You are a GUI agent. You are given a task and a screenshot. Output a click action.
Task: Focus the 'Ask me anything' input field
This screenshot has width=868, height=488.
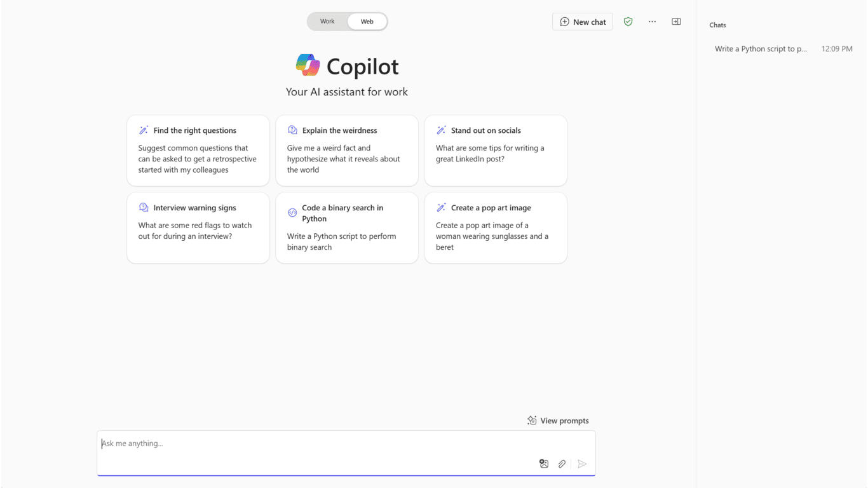(318, 444)
